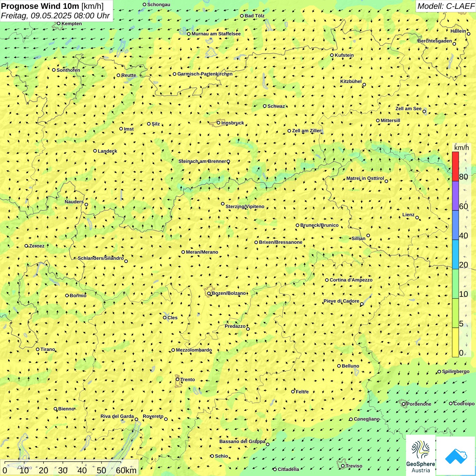The width and height of the screenshot is (476, 476).
Task: Click the Innsbruck city marker circle
Action: [219, 123]
